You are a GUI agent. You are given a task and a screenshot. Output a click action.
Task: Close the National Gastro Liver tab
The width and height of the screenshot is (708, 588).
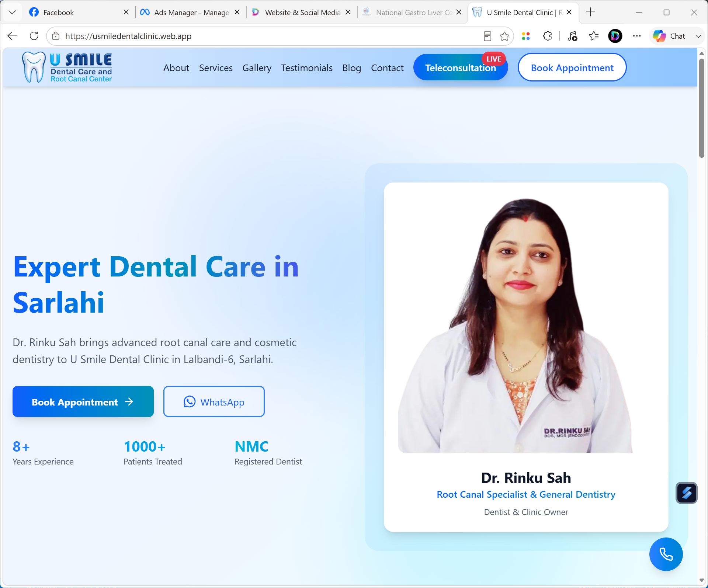459,12
